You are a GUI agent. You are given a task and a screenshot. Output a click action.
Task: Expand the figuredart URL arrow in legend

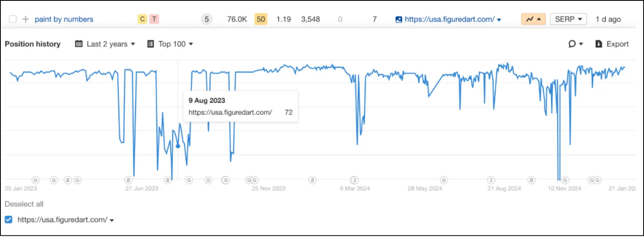coord(112,220)
